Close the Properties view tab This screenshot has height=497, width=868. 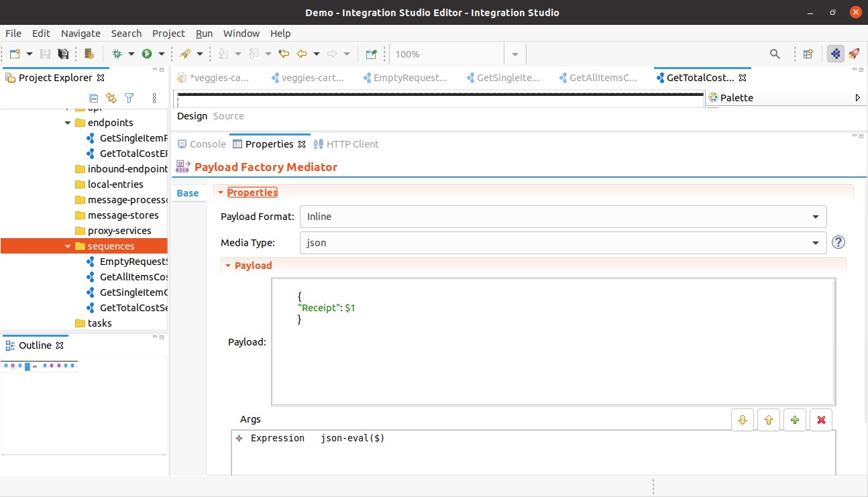pyautogui.click(x=302, y=144)
